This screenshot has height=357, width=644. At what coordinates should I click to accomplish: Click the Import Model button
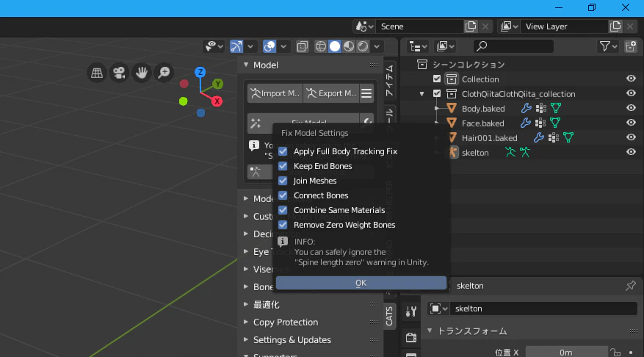tap(275, 93)
